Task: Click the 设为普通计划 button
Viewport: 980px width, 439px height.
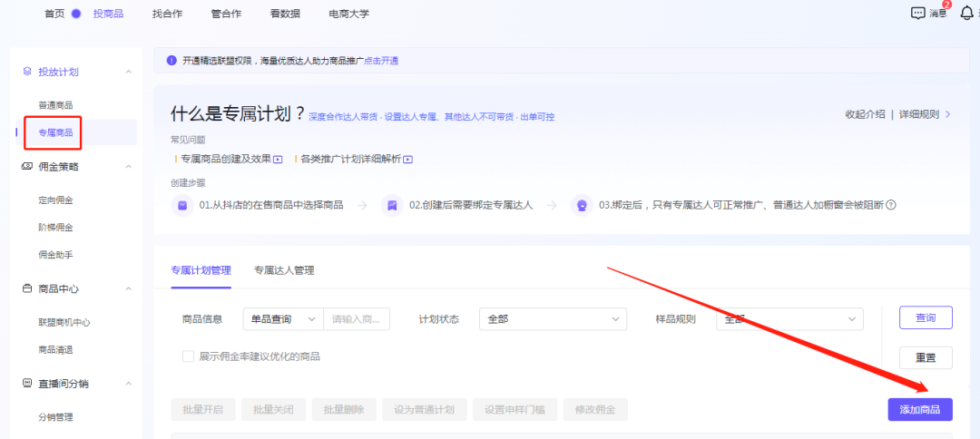Action: (x=425, y=410)
